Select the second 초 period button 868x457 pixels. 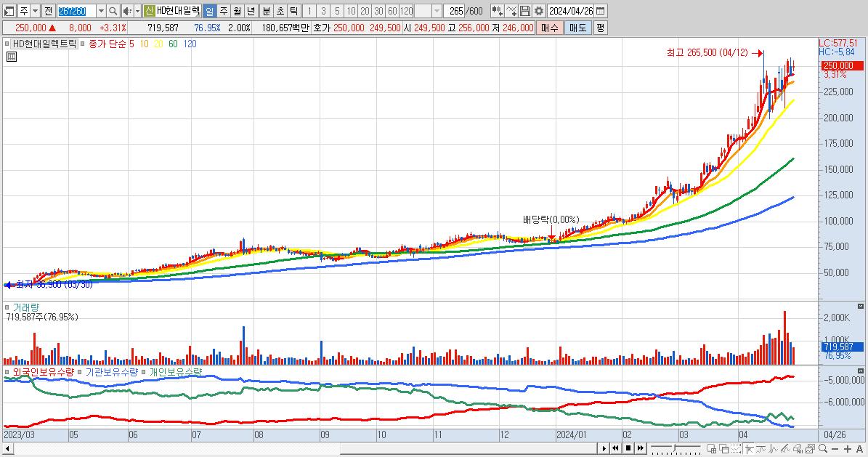pyautogui.click(x=280, y=11)
